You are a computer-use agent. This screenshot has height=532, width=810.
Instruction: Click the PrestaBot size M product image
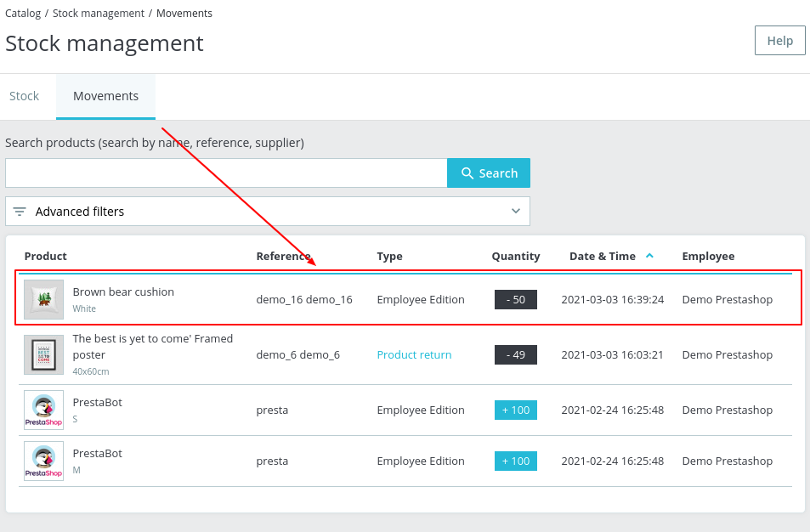pos(43,461)
